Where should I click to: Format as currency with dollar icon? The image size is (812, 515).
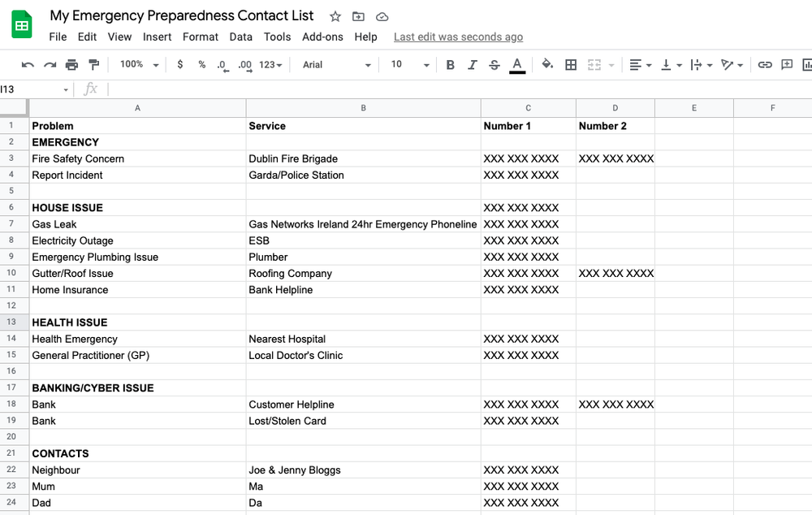[x=179, y=64]
